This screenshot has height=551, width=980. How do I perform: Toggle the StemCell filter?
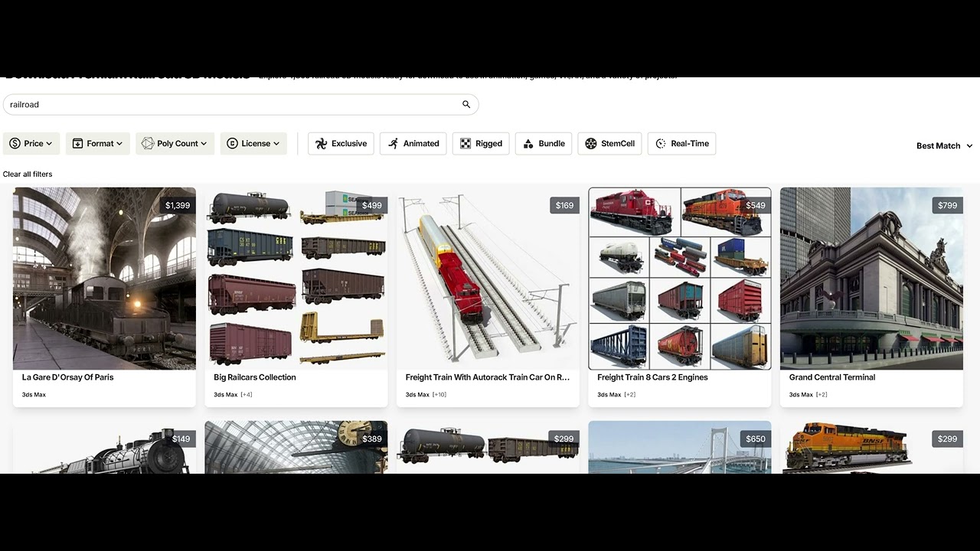(x=609, y=143)
